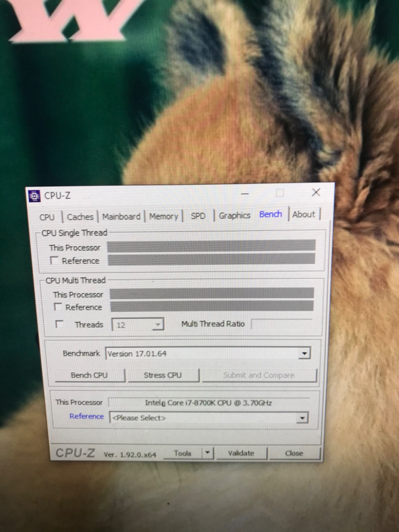Click the CPU-Z logo text at bottom
The width and height of the screenshot is (399, 532).
[75, 453]
